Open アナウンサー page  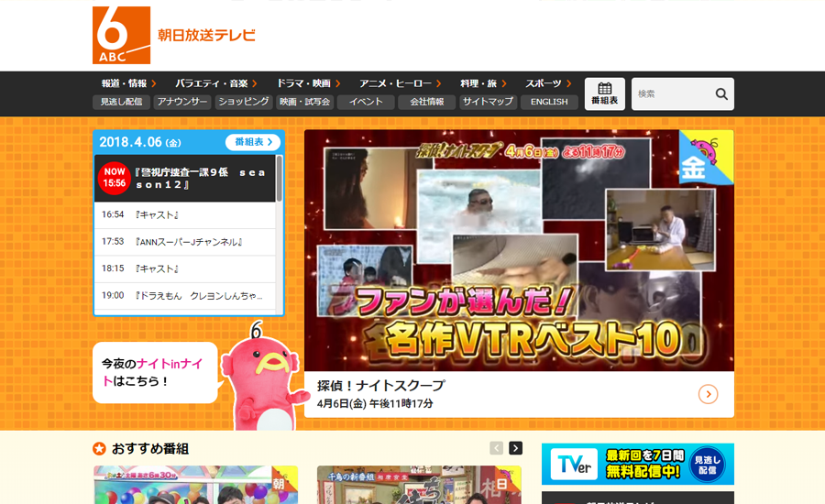(182, 102)
